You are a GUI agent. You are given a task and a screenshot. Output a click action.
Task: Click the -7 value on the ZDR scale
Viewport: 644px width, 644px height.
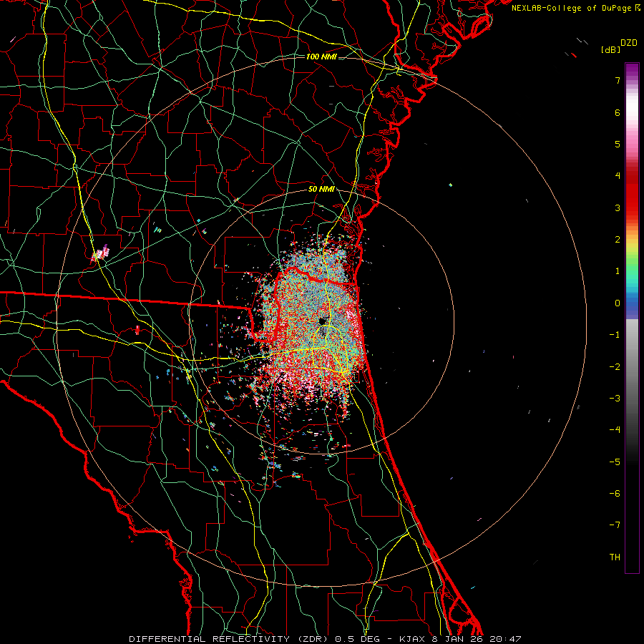(x=615, y=525)
